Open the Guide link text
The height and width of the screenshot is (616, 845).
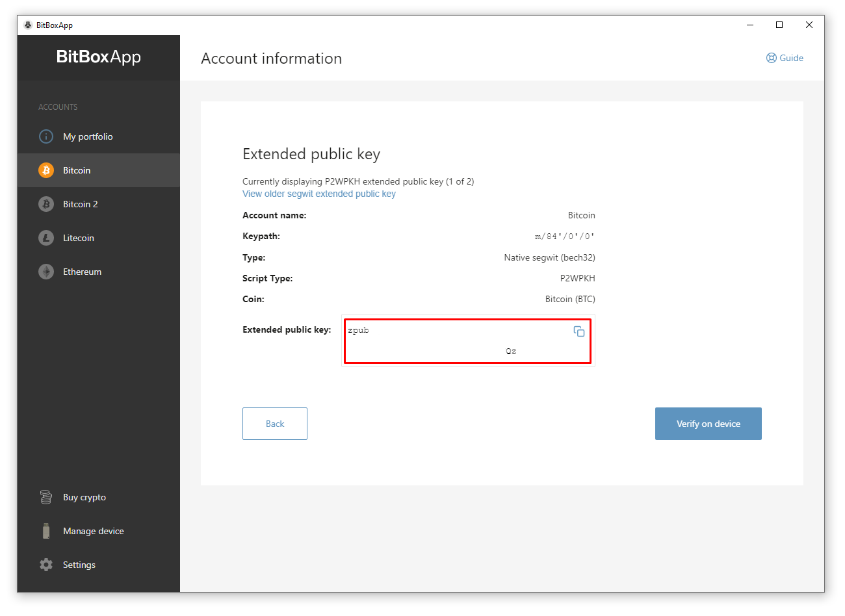[x=792, y=58]
